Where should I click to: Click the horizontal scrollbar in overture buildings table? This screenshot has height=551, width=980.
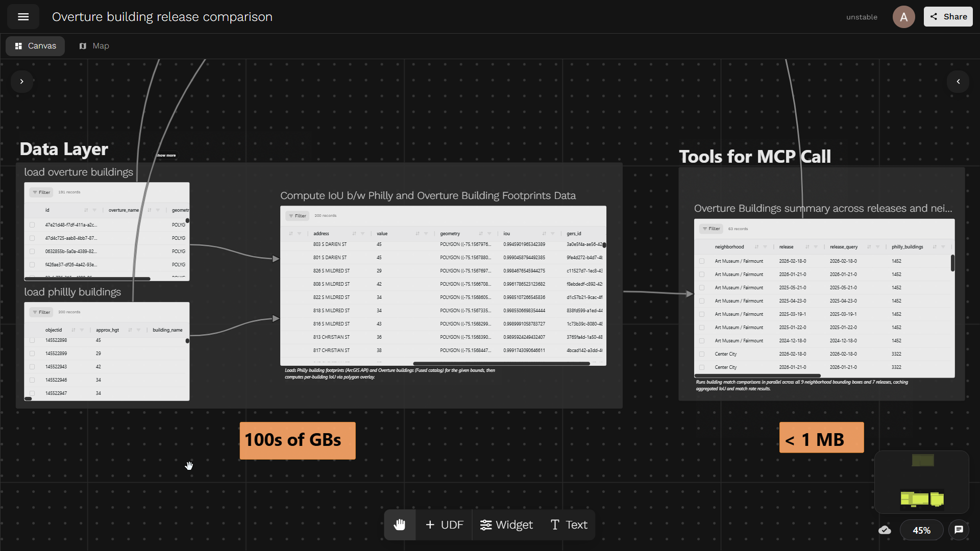pos(87,279)
